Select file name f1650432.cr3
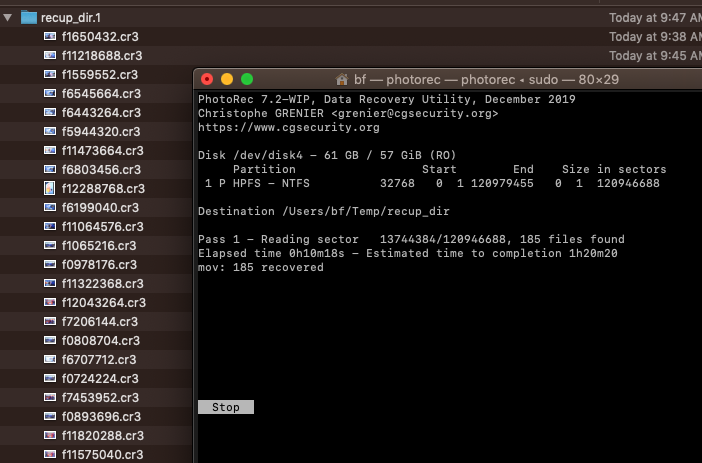 click(x=100, y=37)
